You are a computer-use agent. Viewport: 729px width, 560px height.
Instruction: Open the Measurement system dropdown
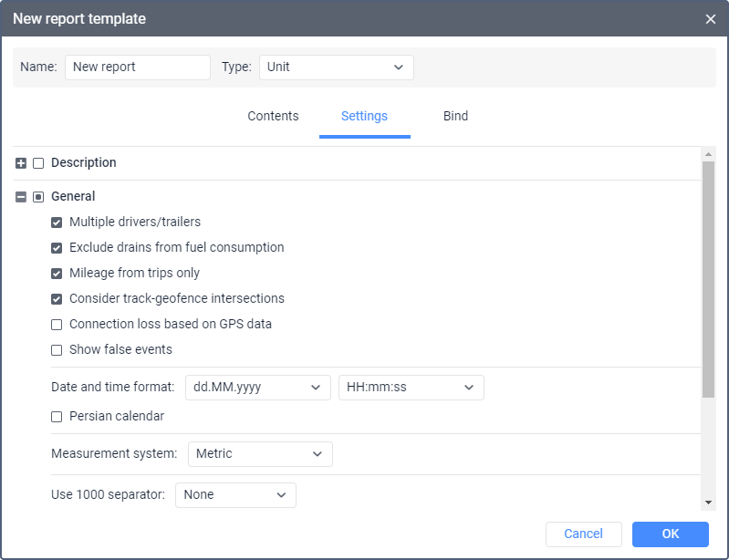260,454
